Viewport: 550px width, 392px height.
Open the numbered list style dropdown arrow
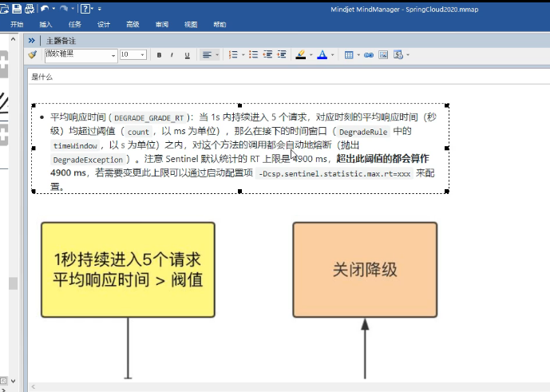243,55
